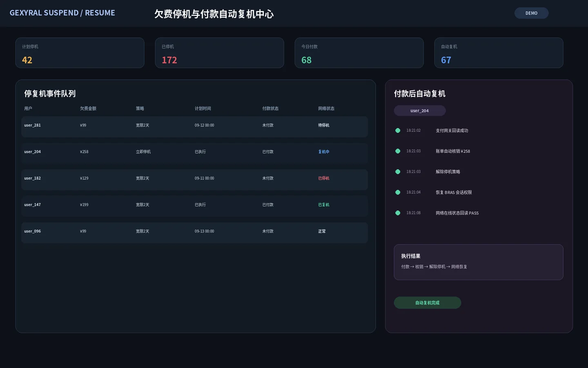Screen dimensions: 588x368
Task: Click the ¥258 amount of user_204
Action: (84, 152)
